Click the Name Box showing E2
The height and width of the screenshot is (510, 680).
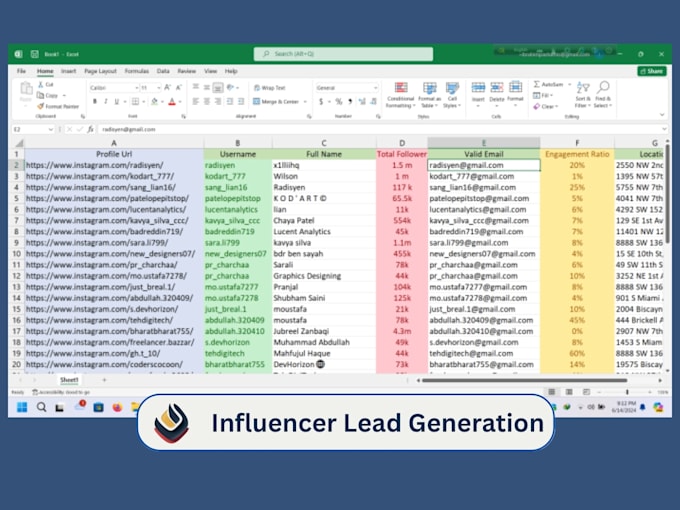(33, 129)
